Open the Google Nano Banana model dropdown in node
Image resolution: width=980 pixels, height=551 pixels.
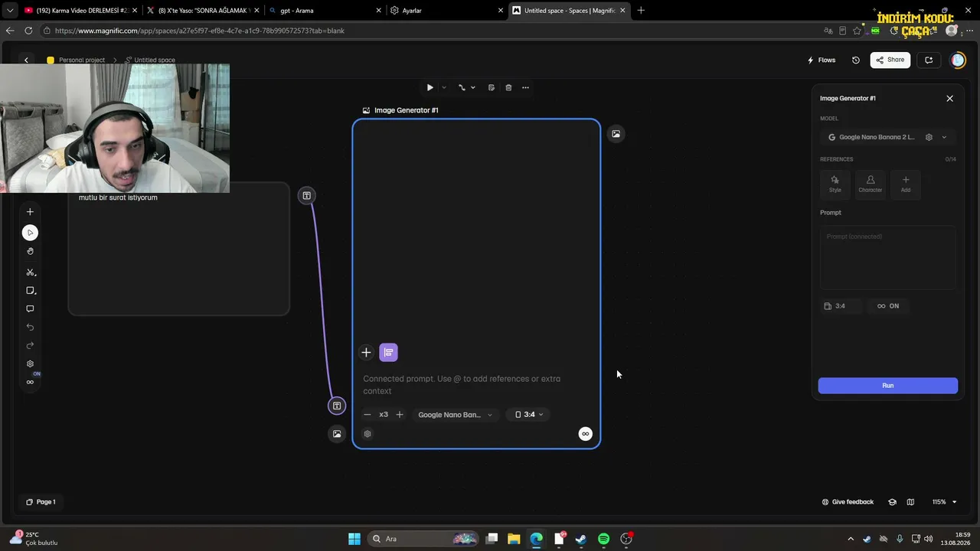tap(455, 415)
